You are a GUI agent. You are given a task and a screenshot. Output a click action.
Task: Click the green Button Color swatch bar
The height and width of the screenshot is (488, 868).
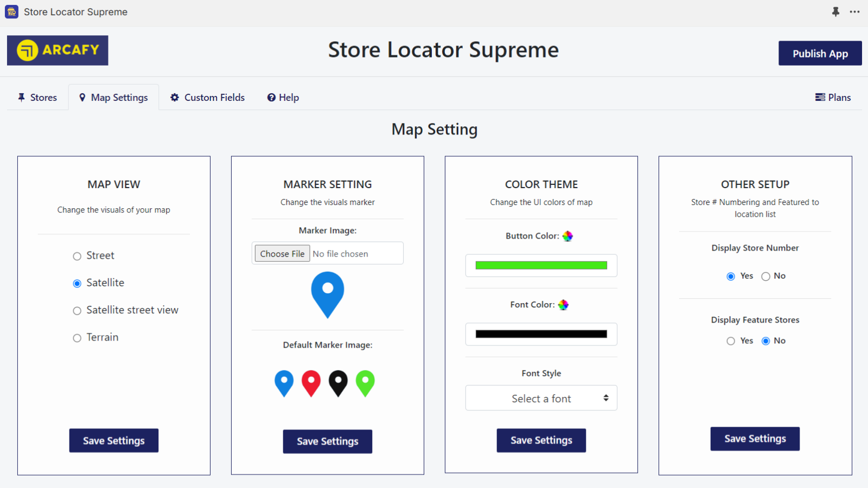point(541,265)
